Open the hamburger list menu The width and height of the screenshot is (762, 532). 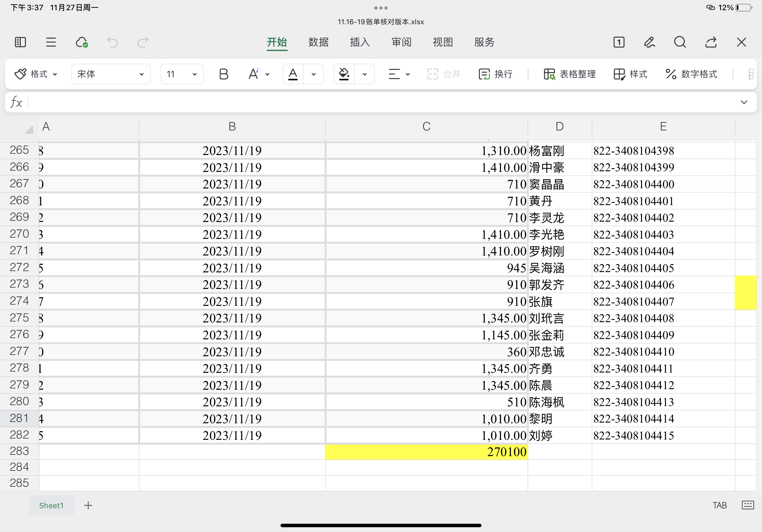[x=51, y=42]
